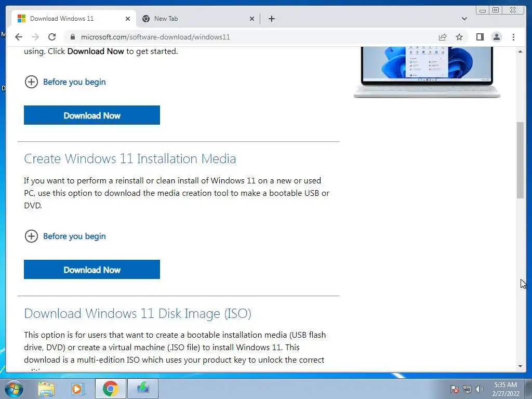Restore down the Chrome window
This screenshot has width=532, height=399.
(496, 10)
